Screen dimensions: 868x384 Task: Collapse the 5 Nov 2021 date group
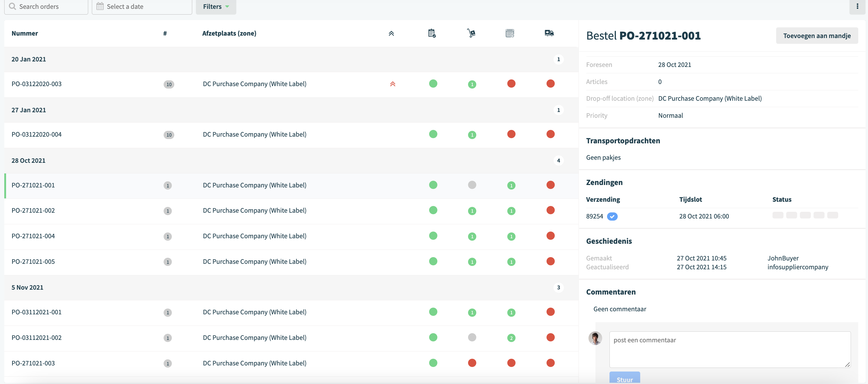point(291,287)
